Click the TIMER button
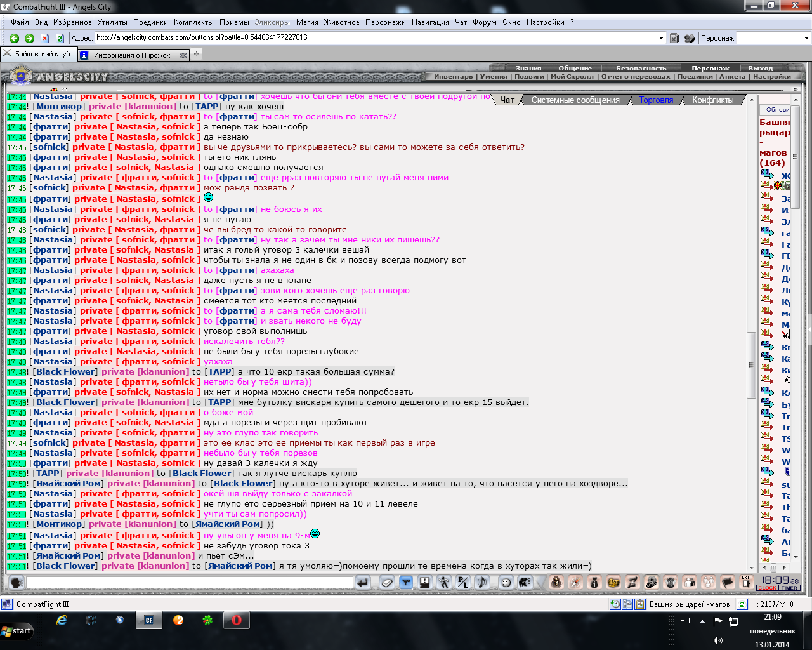The height and width of the screenshot is (650, 812). (x=789, y=588)
